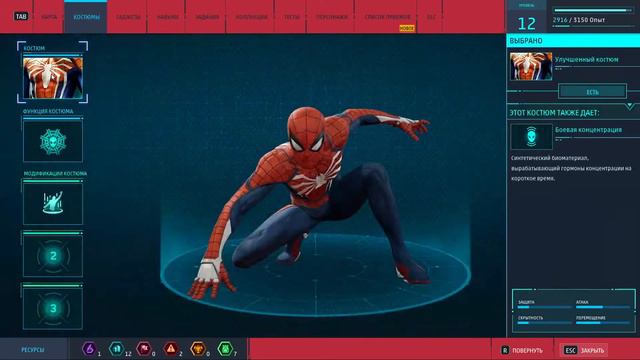Click the teal resource token with count 12

[116, 349]
